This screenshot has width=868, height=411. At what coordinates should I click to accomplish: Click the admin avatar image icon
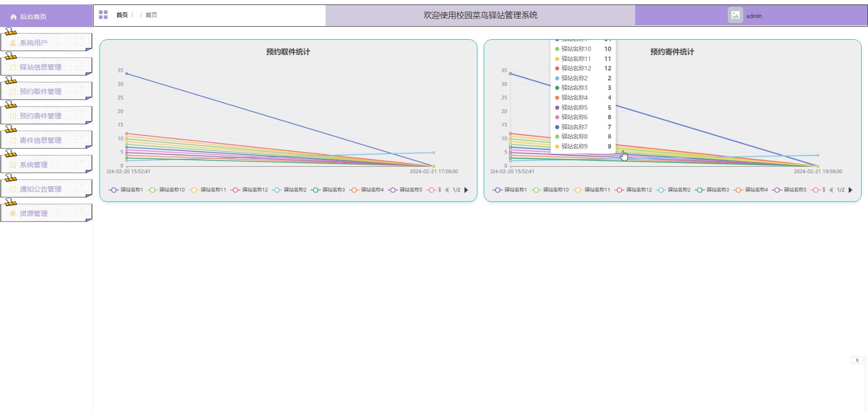(x=735, y=15)
